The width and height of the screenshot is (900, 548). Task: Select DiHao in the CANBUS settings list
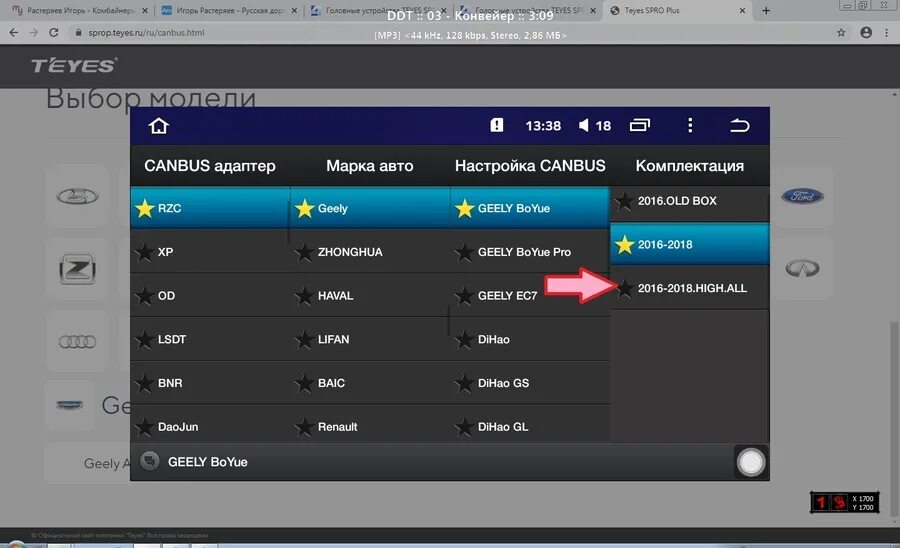530,339
